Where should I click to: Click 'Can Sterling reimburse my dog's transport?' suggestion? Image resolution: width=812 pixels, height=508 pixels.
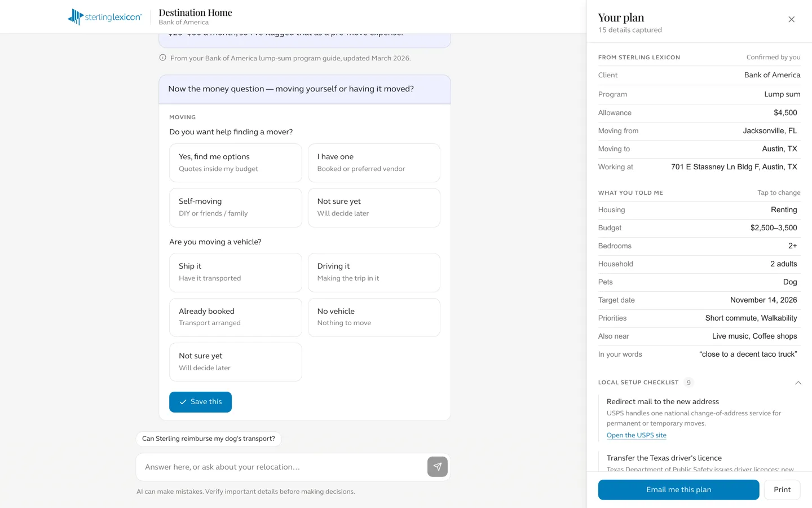209,439
